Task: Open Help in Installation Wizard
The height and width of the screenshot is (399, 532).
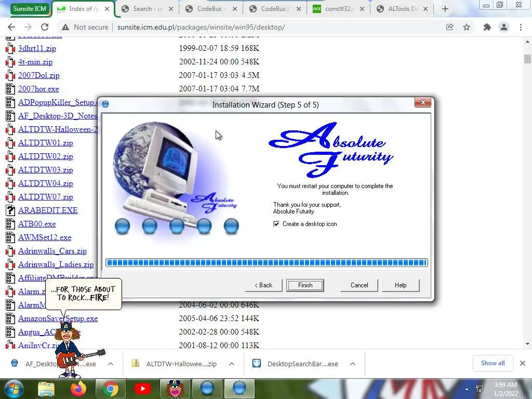Action: pos(401,285)
